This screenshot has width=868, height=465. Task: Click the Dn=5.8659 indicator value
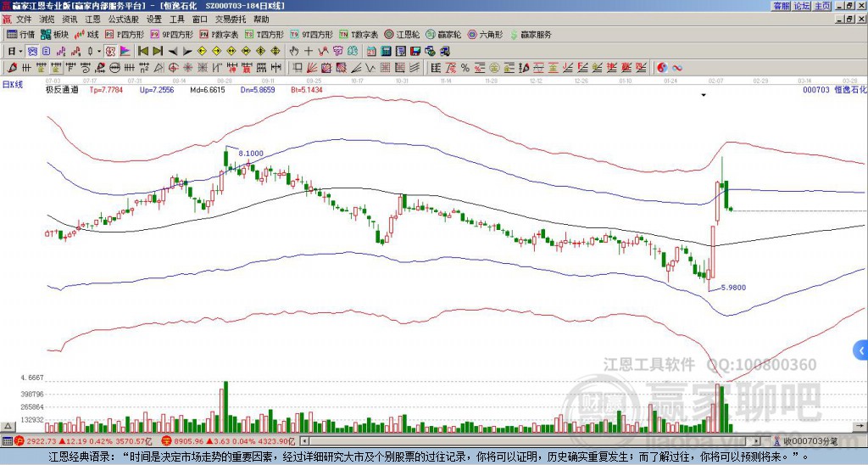click(258, 89)
